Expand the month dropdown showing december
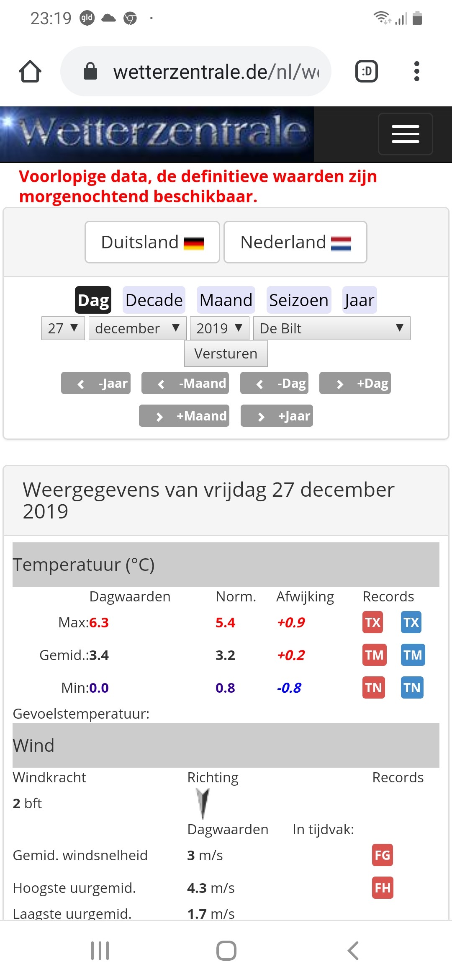The height and width of the screenshot is (980, 452). click(x=137, y=328)
